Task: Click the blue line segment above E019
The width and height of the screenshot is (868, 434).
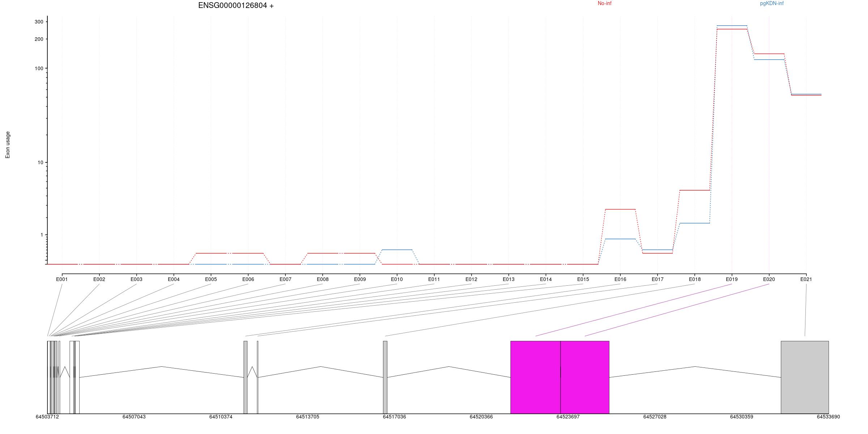Action: (x=732, y=26)
